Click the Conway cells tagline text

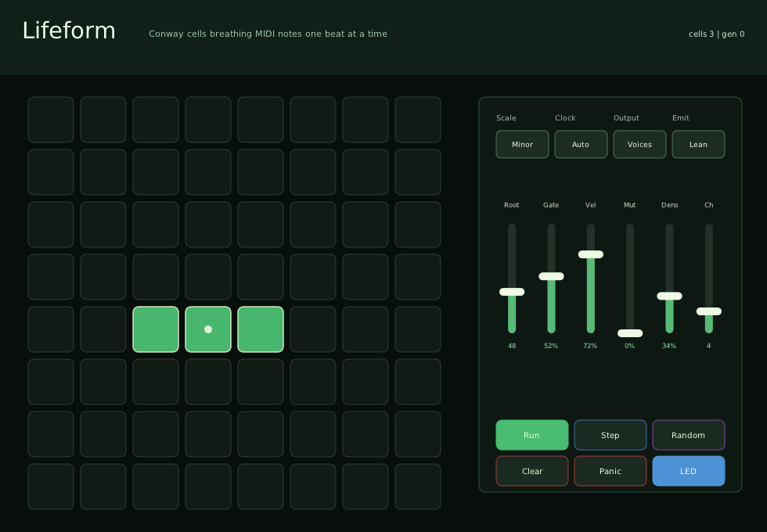pyautogui.click(x=268, y=34)
